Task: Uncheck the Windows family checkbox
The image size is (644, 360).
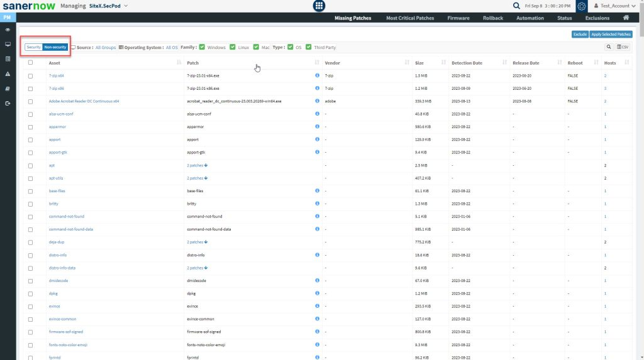Action: [x=203, y=47]
